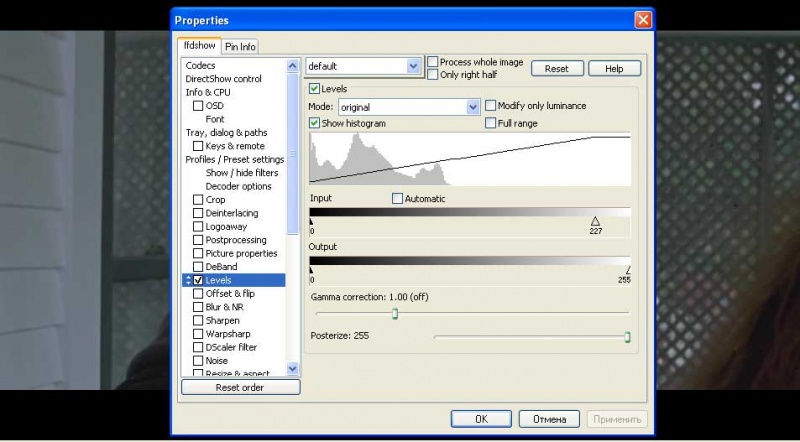Enable the Automatic input checkbox
This screenshot has height=442, width=800.
pyautogui.click(x=398, y=198)
